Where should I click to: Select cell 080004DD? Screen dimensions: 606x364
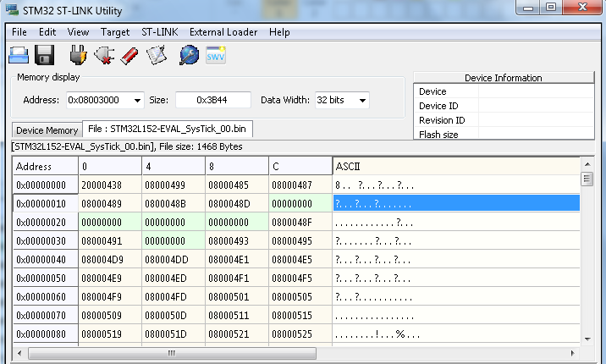click(174, 259)
